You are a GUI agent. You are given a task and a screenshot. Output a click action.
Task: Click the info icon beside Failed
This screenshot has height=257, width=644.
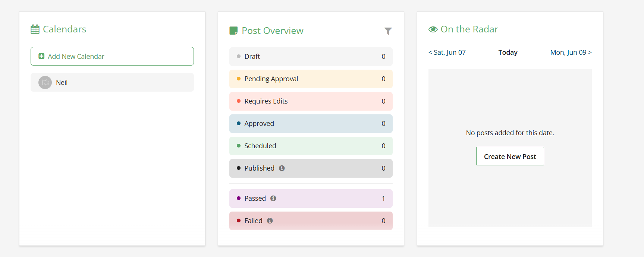[270, 221]
